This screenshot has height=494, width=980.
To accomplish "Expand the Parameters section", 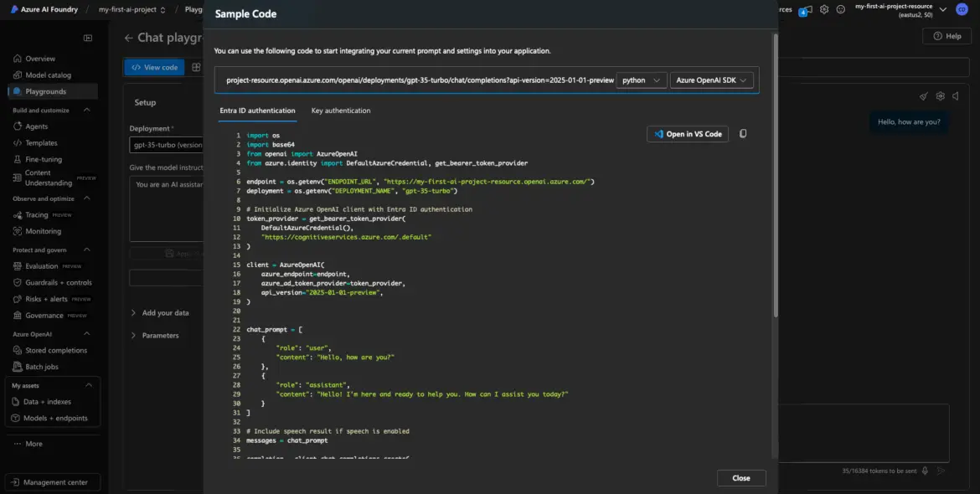I will pyautogui.click(x=160, y=336).
